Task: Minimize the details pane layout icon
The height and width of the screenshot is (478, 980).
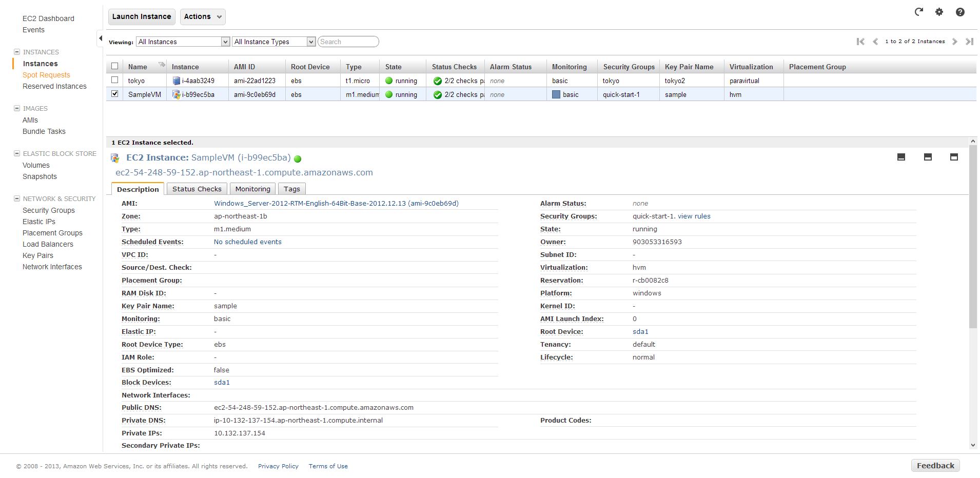Action: 901,157
